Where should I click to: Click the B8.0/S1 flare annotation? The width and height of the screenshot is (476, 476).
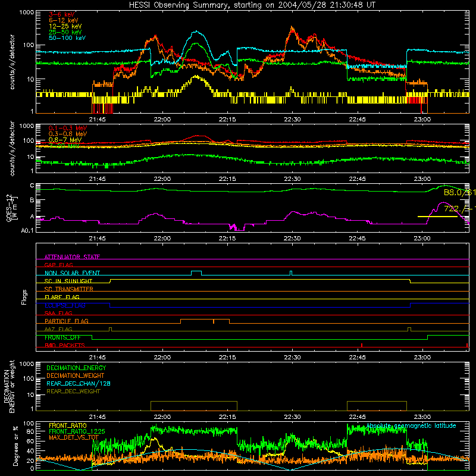pyautogui.click(x=459, y=192)
